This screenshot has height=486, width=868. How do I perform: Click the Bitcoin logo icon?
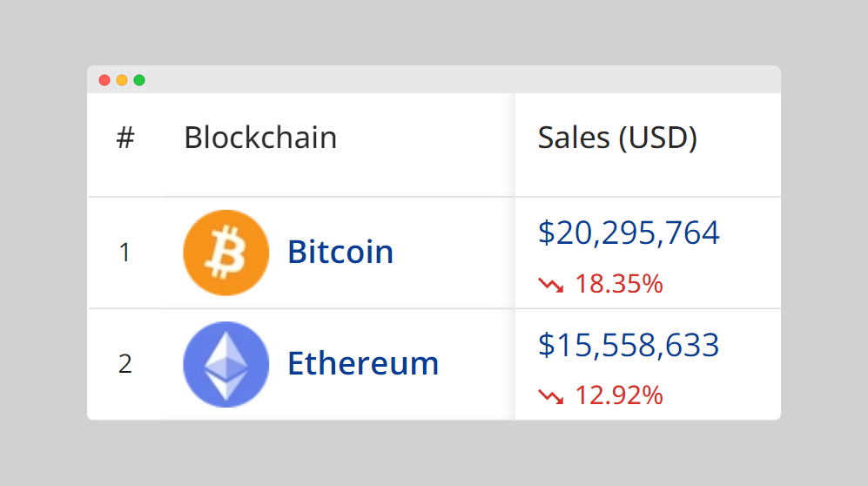225,253
